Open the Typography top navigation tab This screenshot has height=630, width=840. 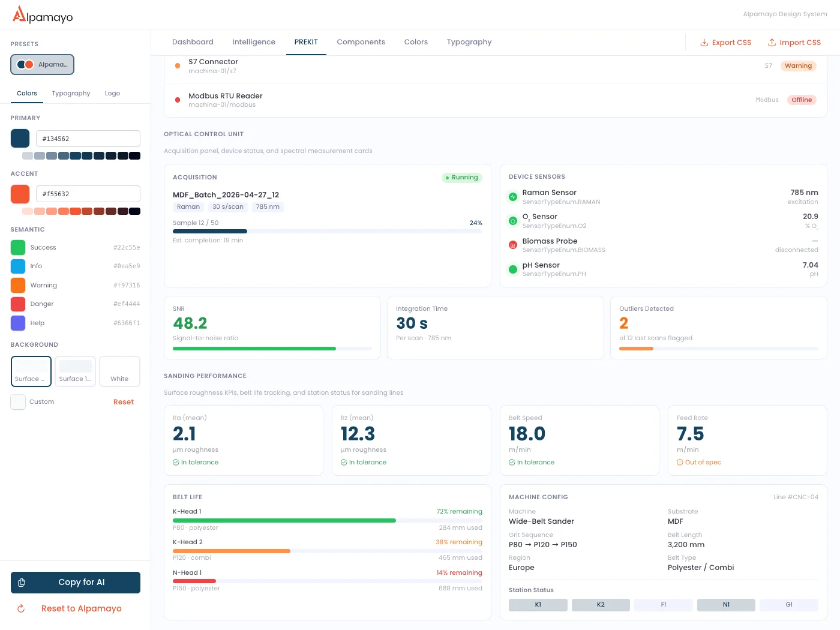(469, 42)
